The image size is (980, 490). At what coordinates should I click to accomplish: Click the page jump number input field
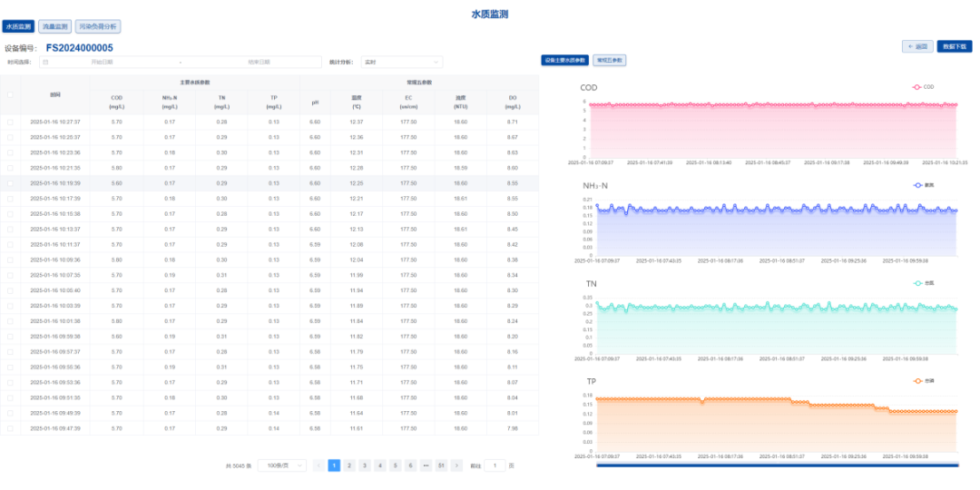point(495,465)
